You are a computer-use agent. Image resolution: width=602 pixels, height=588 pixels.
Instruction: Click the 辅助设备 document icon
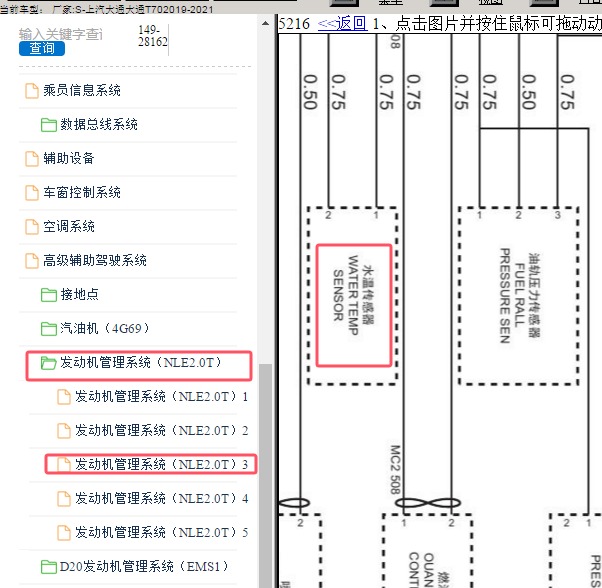[32, 159]
